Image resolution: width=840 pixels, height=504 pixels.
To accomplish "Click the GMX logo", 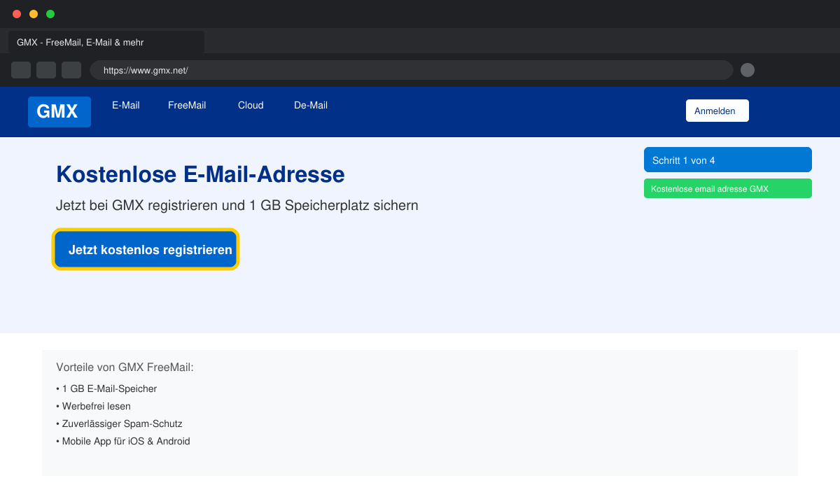I will click(x=59, y=112).
